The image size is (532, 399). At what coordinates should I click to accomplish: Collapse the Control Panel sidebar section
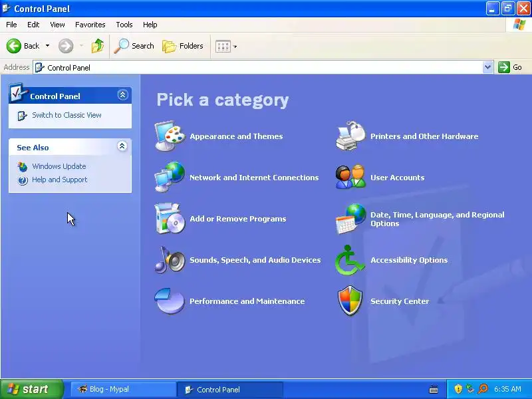[122, 94]
